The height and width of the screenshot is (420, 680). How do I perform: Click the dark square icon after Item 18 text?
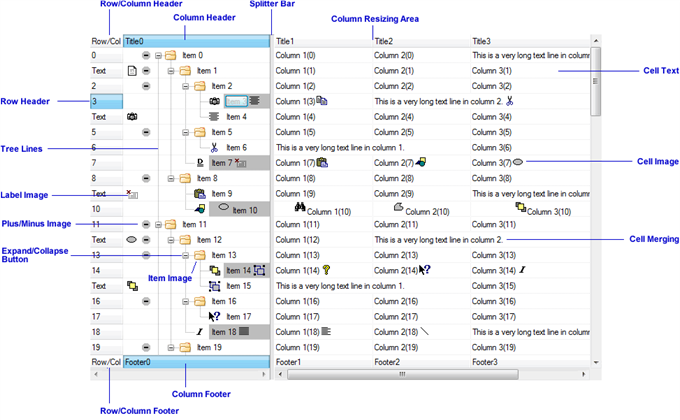tap(244, 331)
